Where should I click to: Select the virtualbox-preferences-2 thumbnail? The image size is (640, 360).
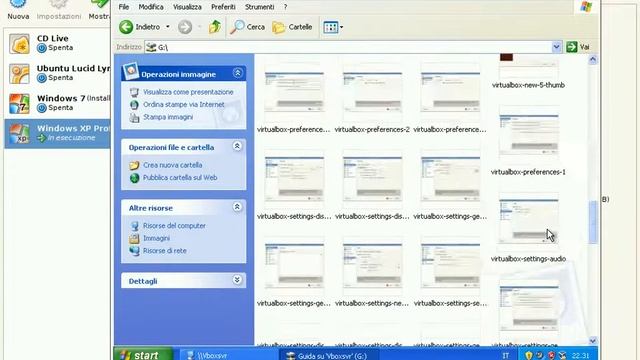click(372, 92)
